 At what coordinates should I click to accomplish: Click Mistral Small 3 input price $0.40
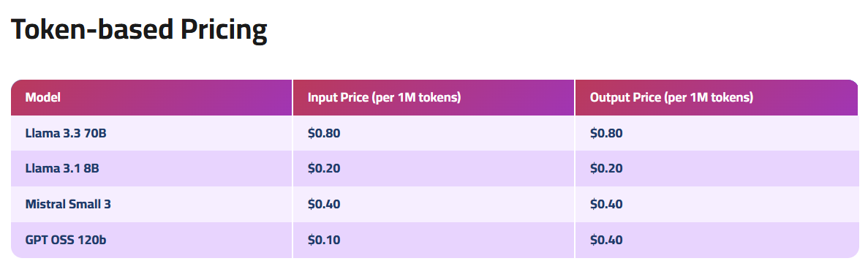tap(324, 204)
